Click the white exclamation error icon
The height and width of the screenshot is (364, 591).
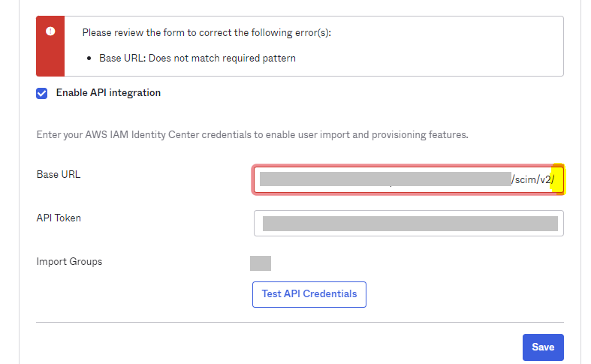coord(50,32)
